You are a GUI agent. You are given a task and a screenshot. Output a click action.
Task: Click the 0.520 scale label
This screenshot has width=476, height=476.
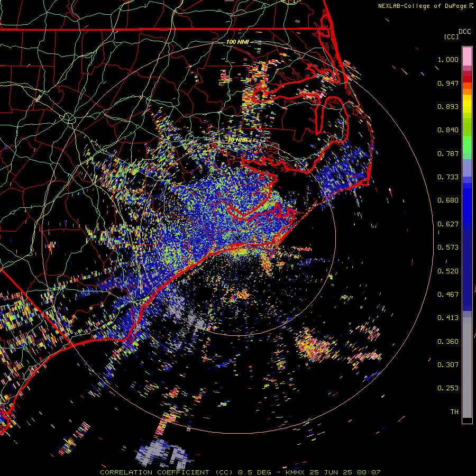tap(448, 271)
